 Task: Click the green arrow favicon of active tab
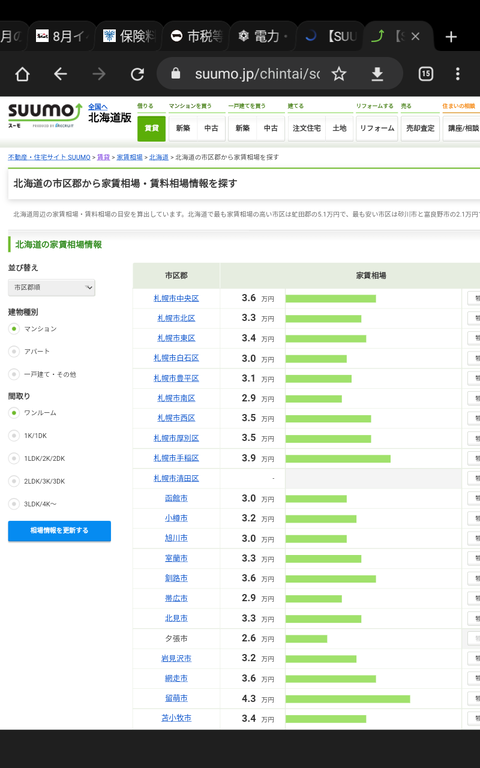pyautogui.click(x=378, y=36)
